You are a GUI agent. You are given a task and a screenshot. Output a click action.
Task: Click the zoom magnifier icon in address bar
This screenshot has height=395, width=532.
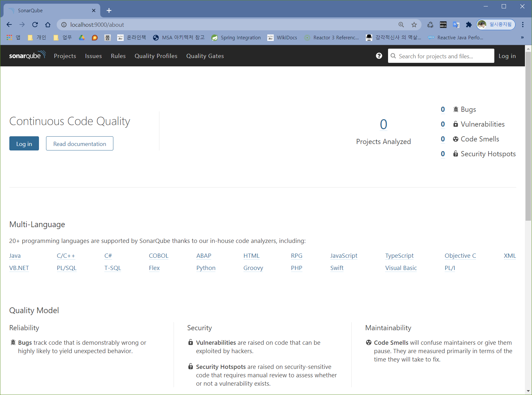coord(401,24)
